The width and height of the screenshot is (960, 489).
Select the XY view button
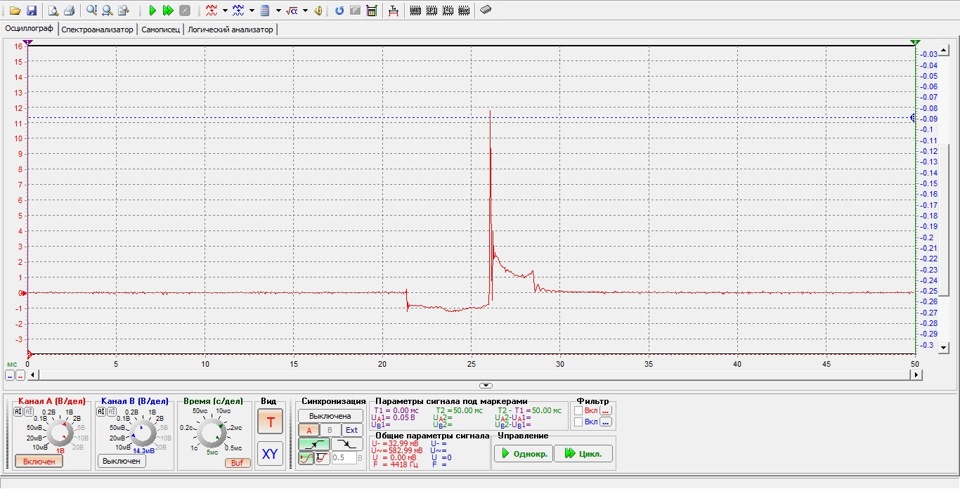[270, 454]
